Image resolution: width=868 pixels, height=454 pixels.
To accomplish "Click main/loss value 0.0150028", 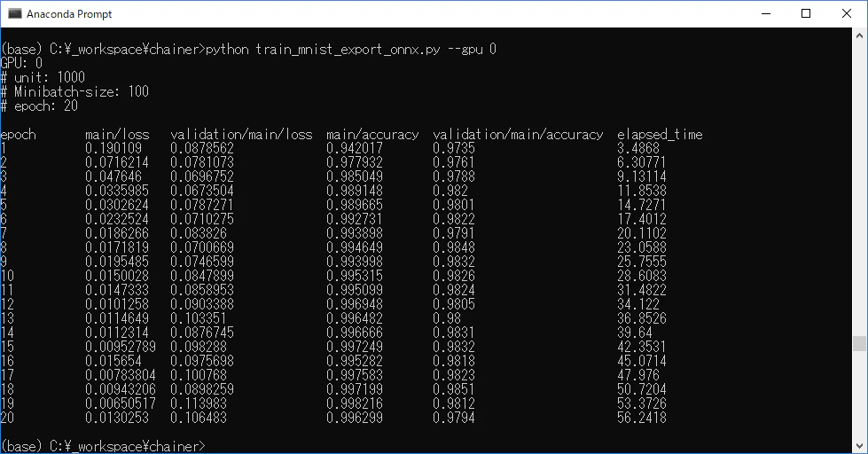I will (117, 276).
